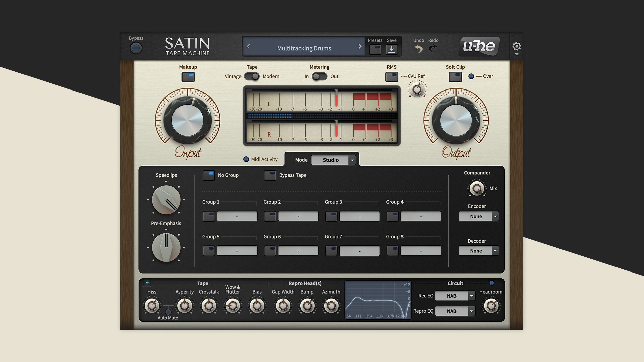
Task: Redo the last change
Action: [433, 49]
